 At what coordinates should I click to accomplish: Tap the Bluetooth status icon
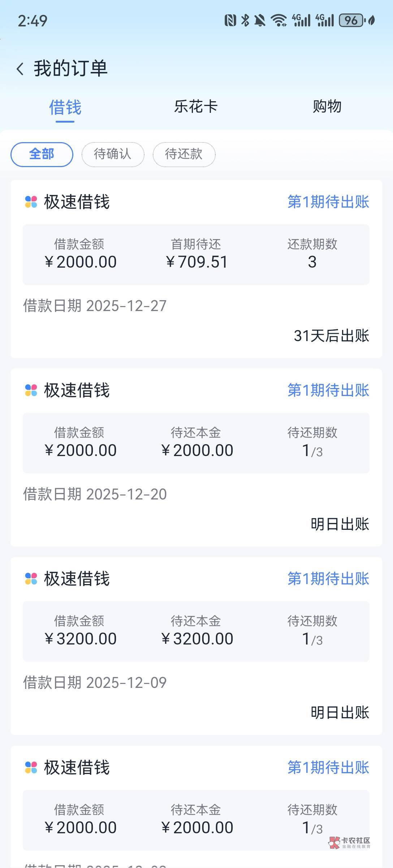pyautogui.click(x=245, y=21)
